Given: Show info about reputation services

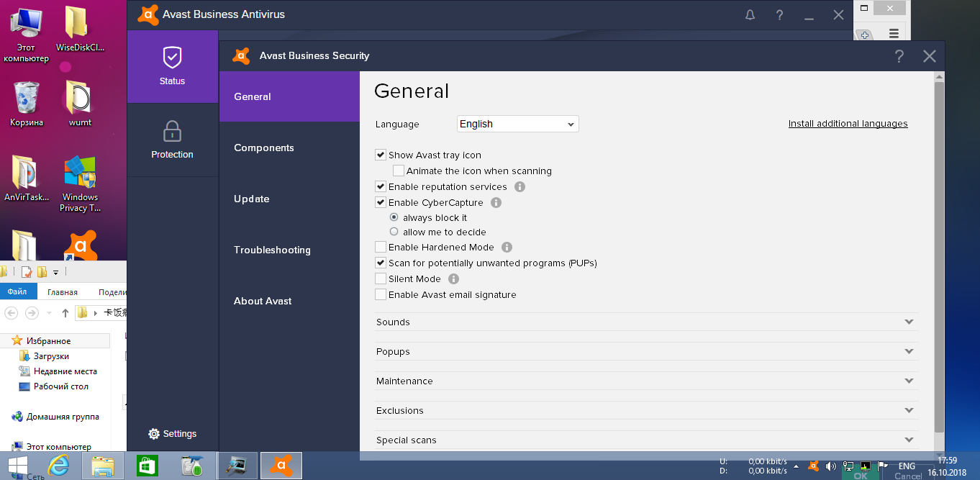Looking at the screenshot, I should pyautogui.click(x=520, y=187).
